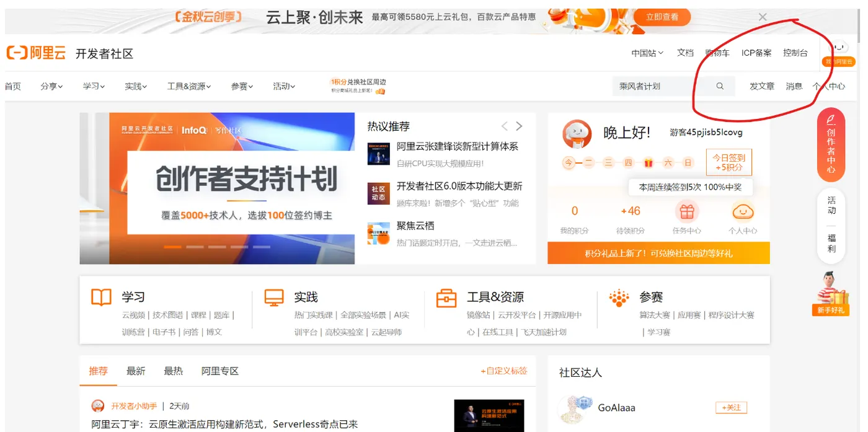
Task: Expand the 中国站 region dropdown
Action: click(647, 53)
